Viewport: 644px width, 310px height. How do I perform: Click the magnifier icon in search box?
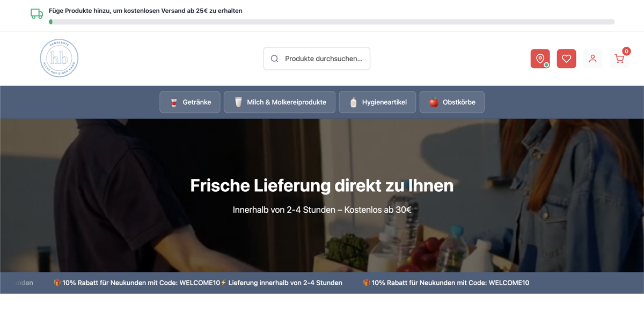275,59
